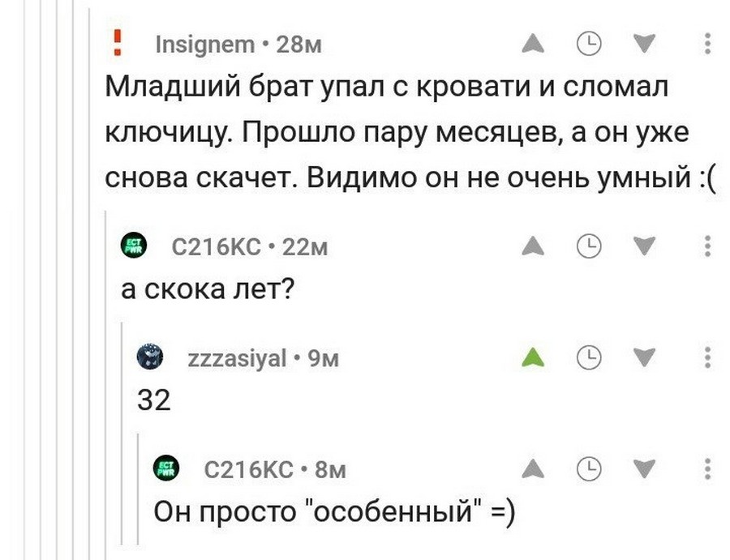Downvote C216KC's bottom comment

coord(645,468)
